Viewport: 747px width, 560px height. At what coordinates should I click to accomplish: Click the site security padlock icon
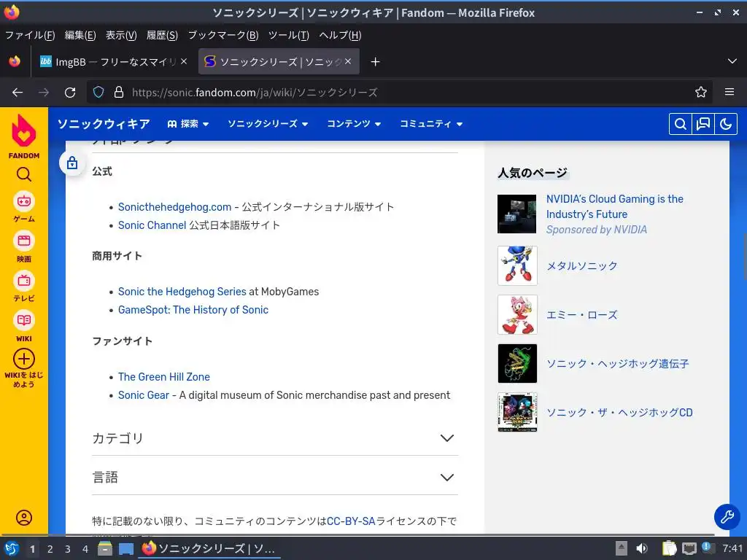coord(119,92)
